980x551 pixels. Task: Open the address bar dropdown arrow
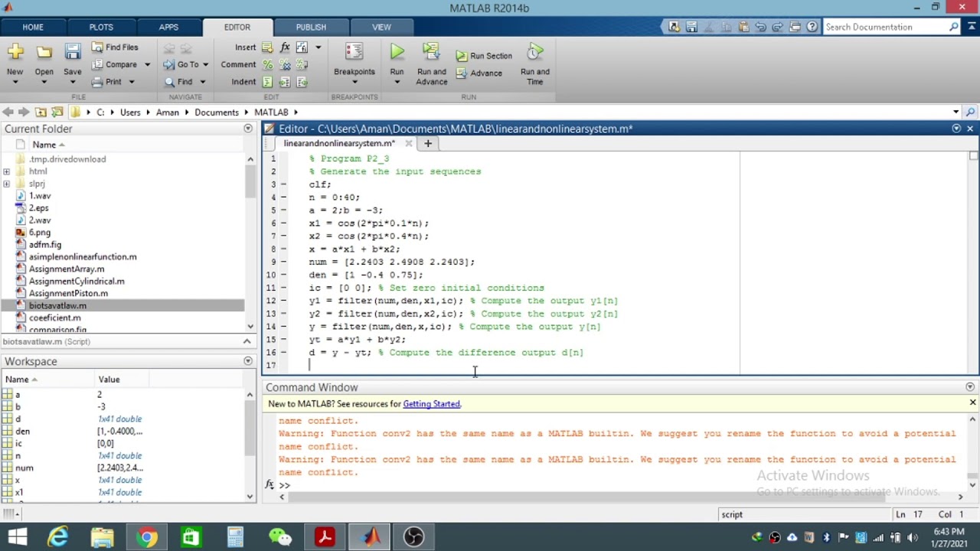click(955, 112)
